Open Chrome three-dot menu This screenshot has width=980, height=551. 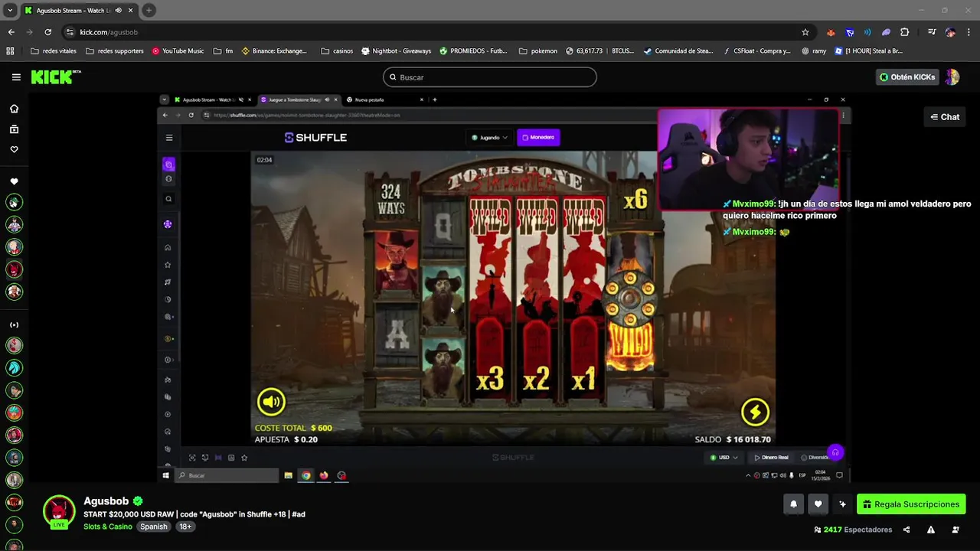click(969, 32)
